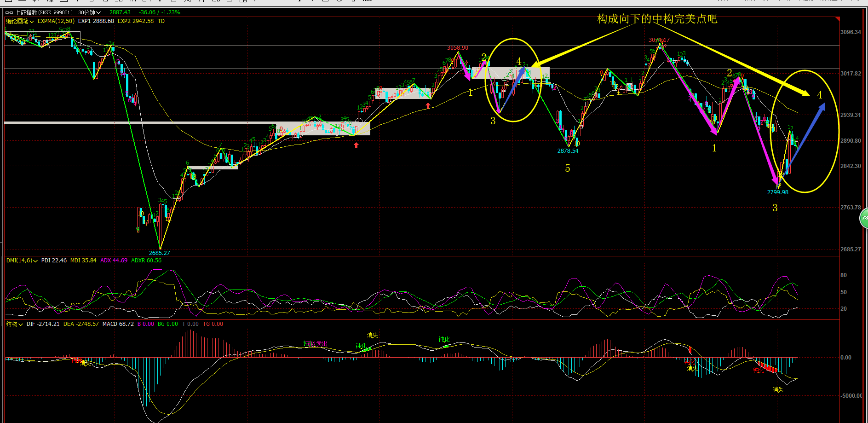Click the cyan 2799.98 low label
Viewport: 868px width, 423px height.
click(x=778, y=192)
